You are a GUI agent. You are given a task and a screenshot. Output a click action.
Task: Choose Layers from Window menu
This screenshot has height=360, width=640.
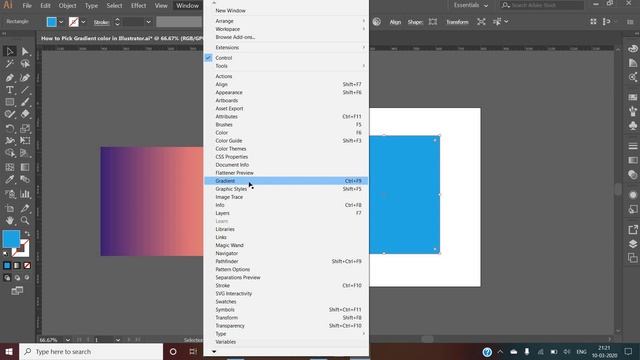point(286,213)
